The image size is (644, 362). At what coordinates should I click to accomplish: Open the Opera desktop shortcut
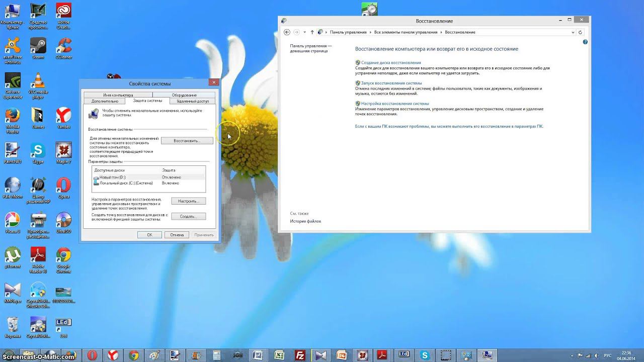[63, 188]
